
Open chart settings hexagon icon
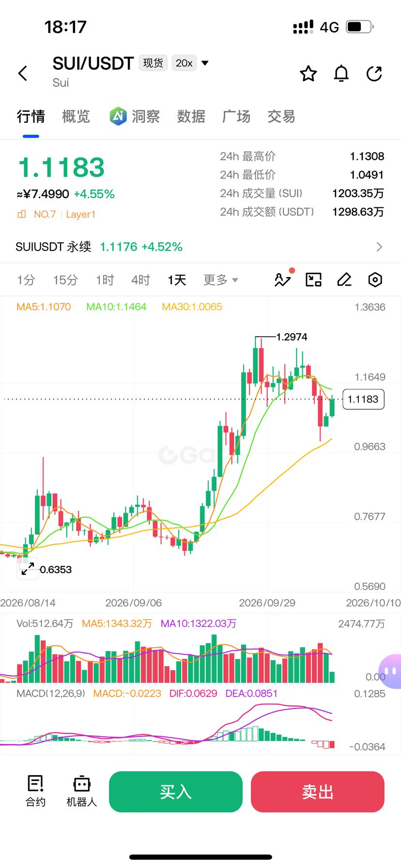point(375,279)
